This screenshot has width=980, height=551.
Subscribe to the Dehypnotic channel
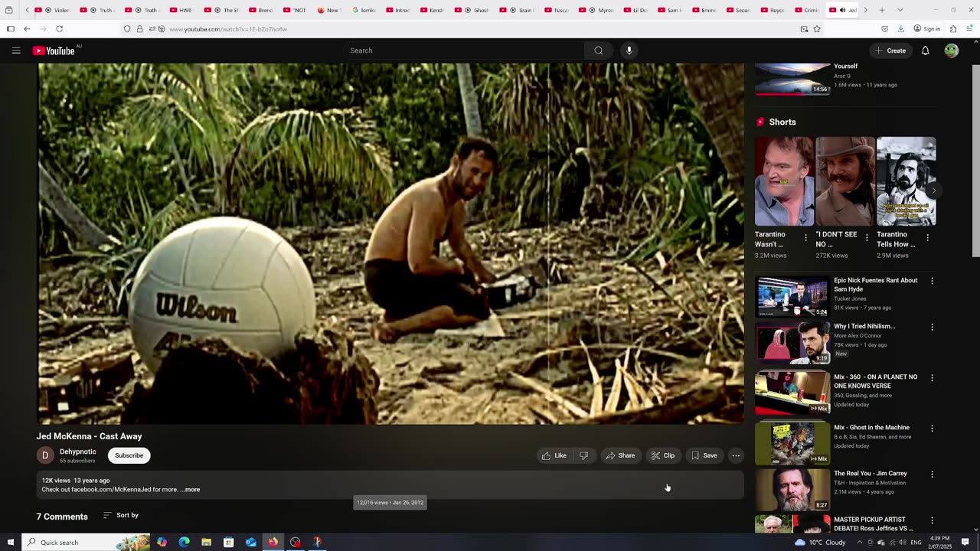129,455
